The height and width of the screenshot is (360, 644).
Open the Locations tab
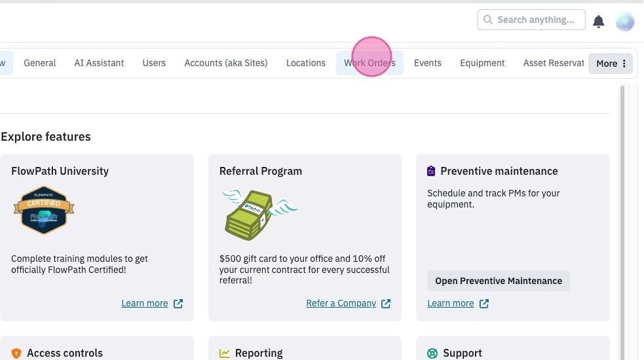(306, 63)
